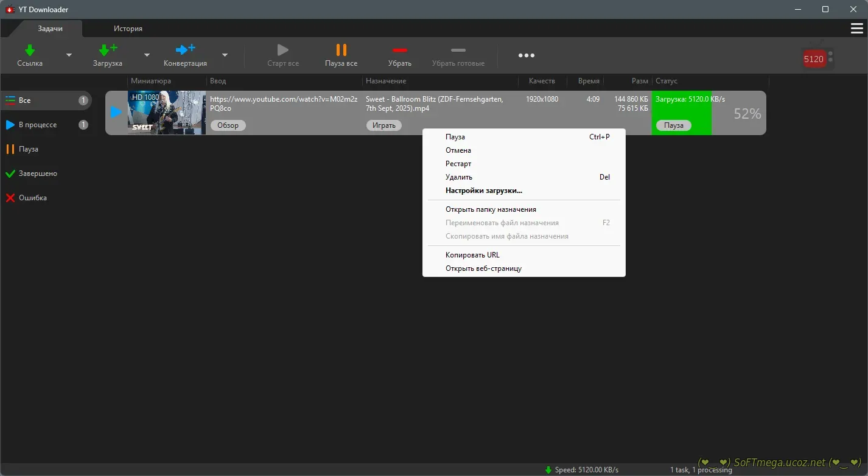Click the red 5120 speed limit indicator
868x476 pixels.
point(813,59)
